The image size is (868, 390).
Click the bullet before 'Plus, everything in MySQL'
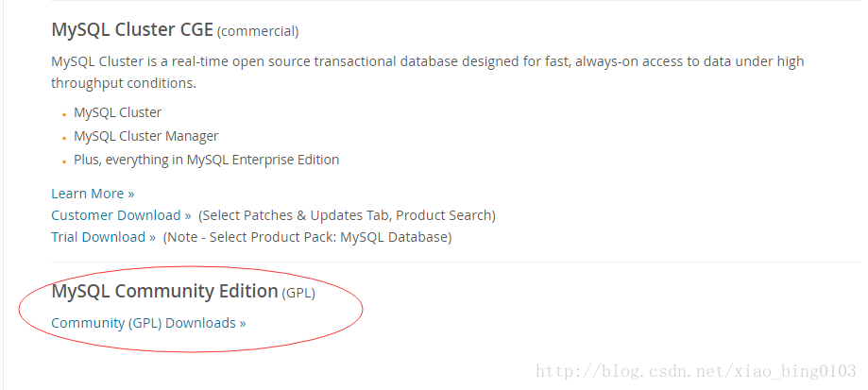point(64,161)
